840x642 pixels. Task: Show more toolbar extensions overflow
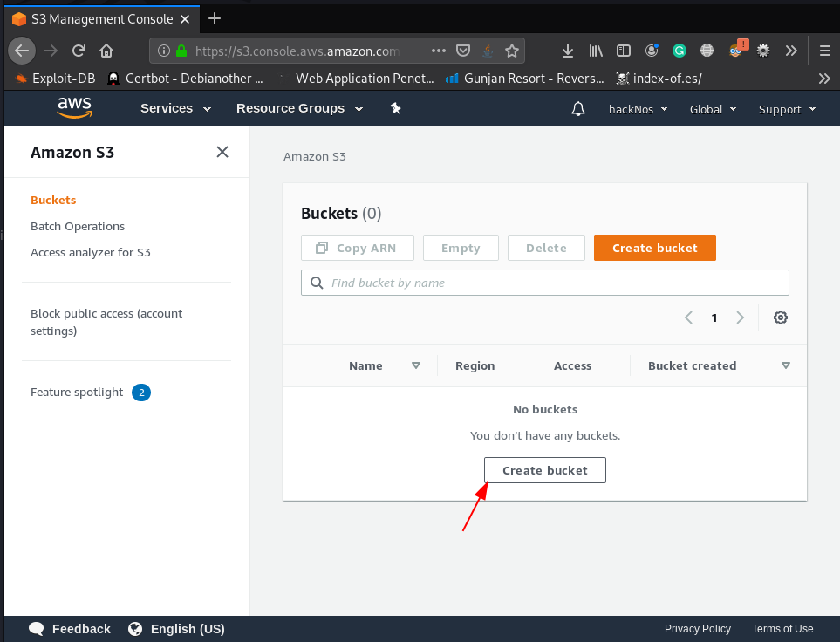pos(791,51)
